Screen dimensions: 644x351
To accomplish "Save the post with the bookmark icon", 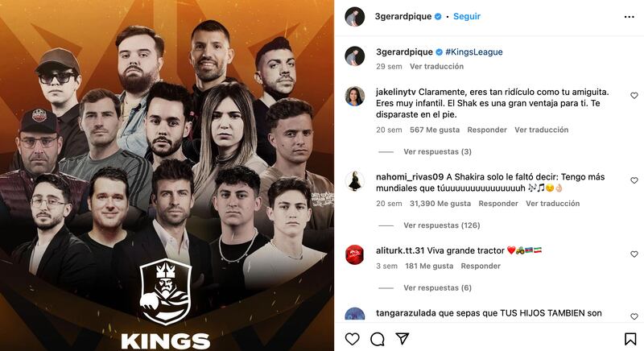I will (630, 339).
